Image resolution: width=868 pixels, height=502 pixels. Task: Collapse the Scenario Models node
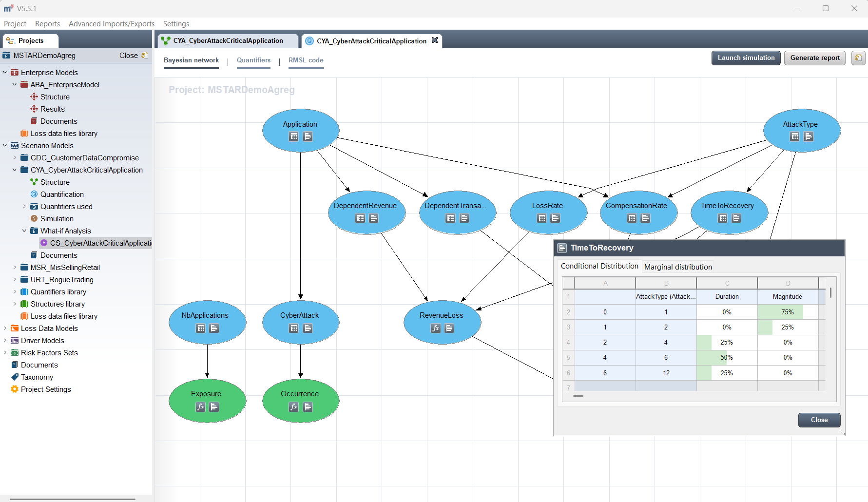pyautogui.click(x=5, y=146)
